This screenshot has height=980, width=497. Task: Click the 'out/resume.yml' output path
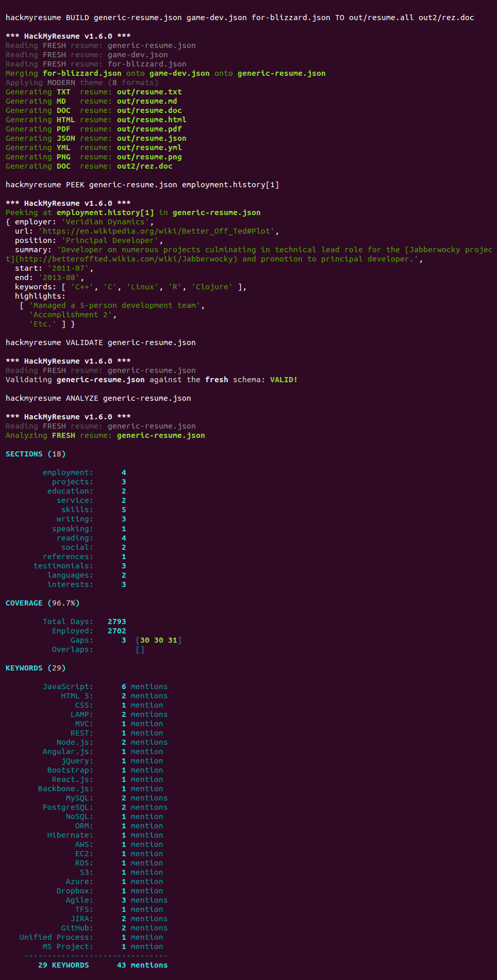150,148
